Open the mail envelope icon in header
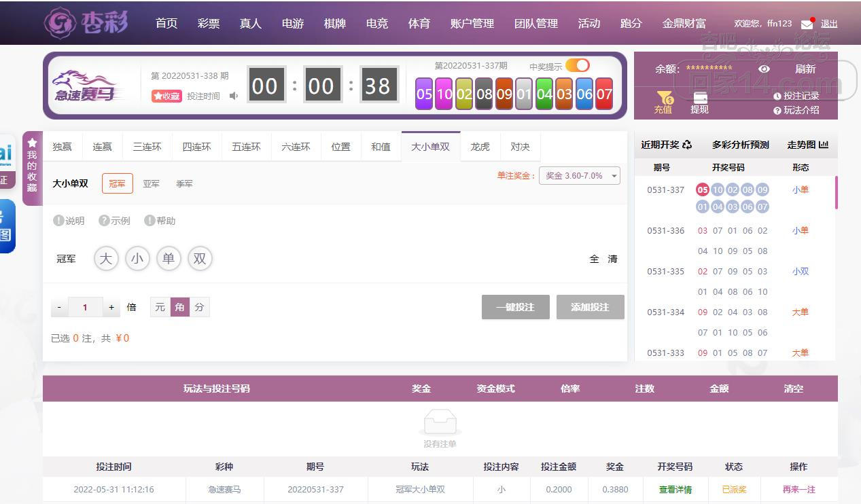This screenshot has height=504, width=861. click(x=807, y=24)
